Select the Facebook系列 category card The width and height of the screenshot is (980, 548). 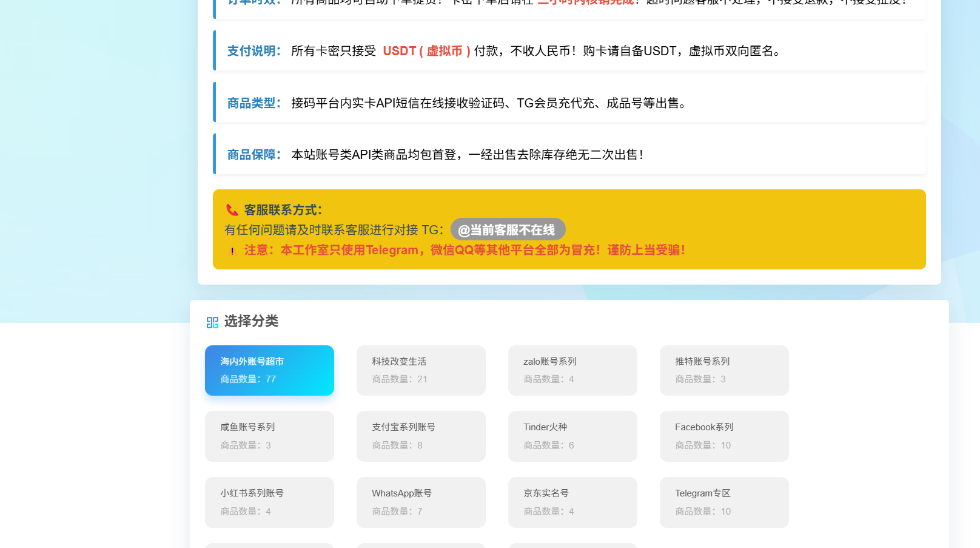(x=724, y=436)
